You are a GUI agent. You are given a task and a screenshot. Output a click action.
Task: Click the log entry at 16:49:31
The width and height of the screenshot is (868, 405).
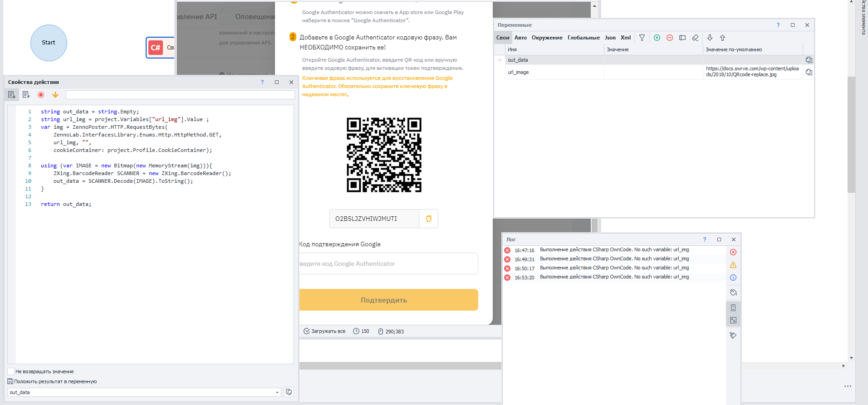(x=613, y=259)
